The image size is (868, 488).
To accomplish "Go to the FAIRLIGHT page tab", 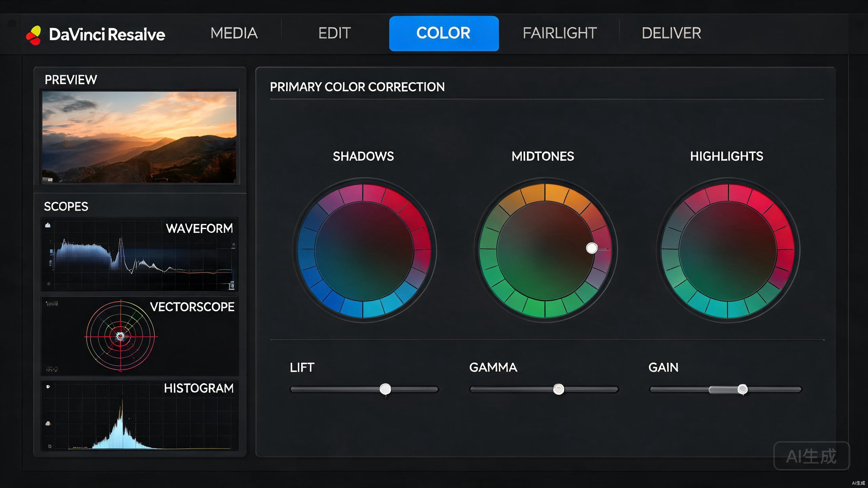I will pos(560,33).
